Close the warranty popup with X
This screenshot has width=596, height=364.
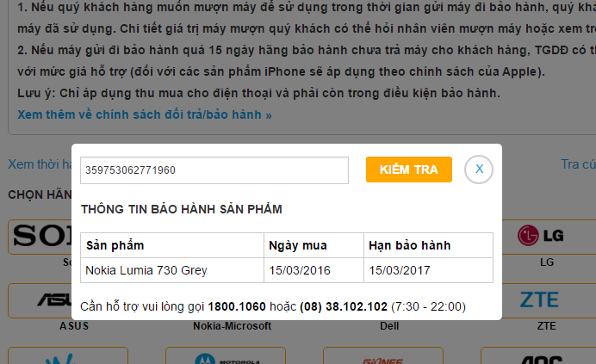[479, 170]
